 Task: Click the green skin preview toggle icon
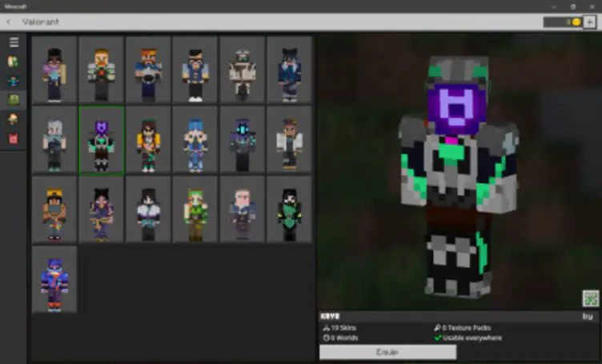[x=591, y=298]
